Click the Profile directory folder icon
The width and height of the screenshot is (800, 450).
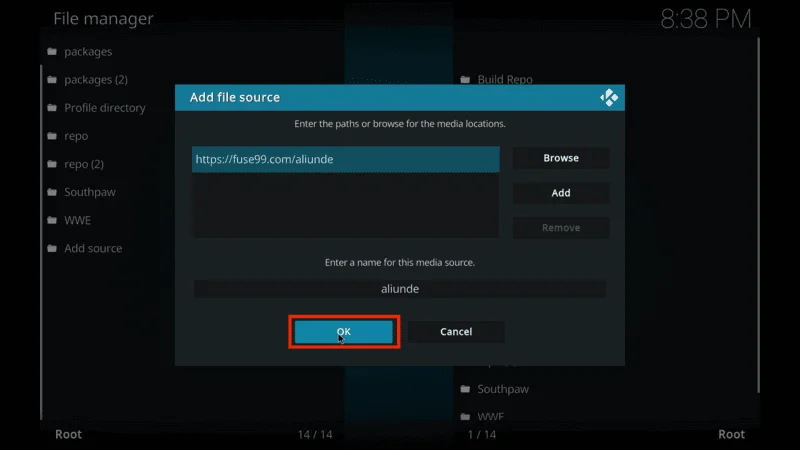[52, 108]
